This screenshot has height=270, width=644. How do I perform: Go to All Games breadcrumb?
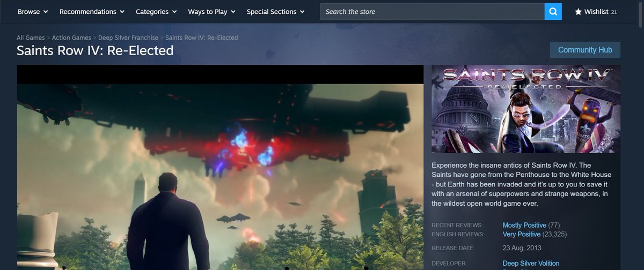tap(31, 37)
